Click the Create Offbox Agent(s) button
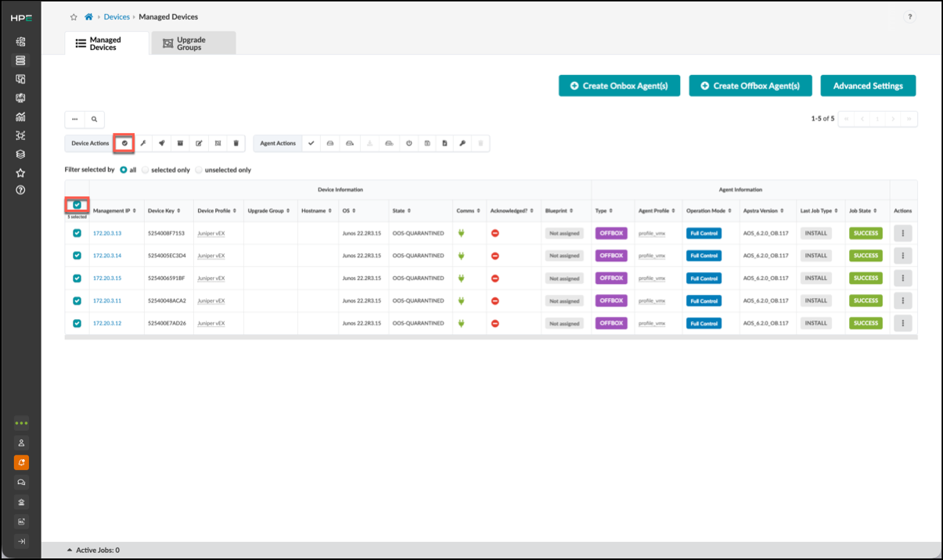This screenshot has width=943, height=560. 750,86
